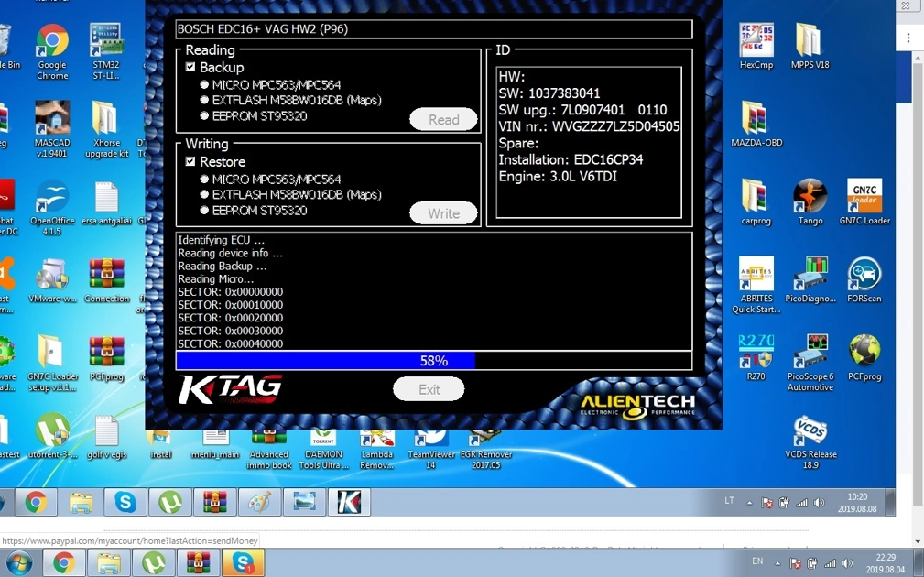Open the utorrent-3-... installer icon
This screenshot has height=577, width=924.
pos(52,436)
